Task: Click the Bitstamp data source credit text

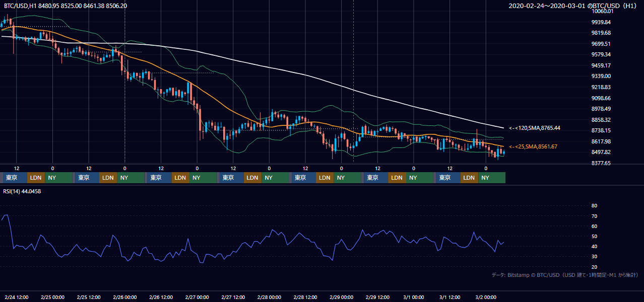Action: click(565, 275)
